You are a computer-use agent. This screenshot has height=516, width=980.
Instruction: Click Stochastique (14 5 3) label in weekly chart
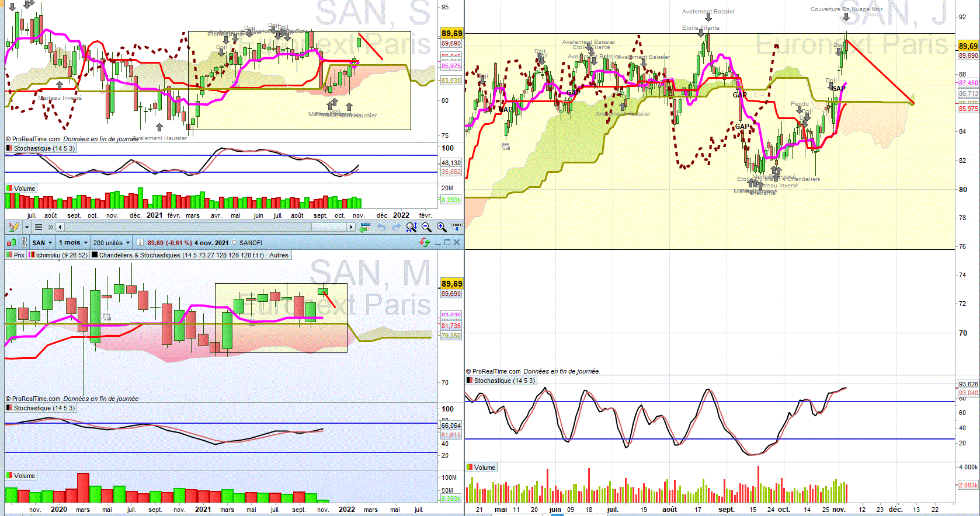coord(41,148)
